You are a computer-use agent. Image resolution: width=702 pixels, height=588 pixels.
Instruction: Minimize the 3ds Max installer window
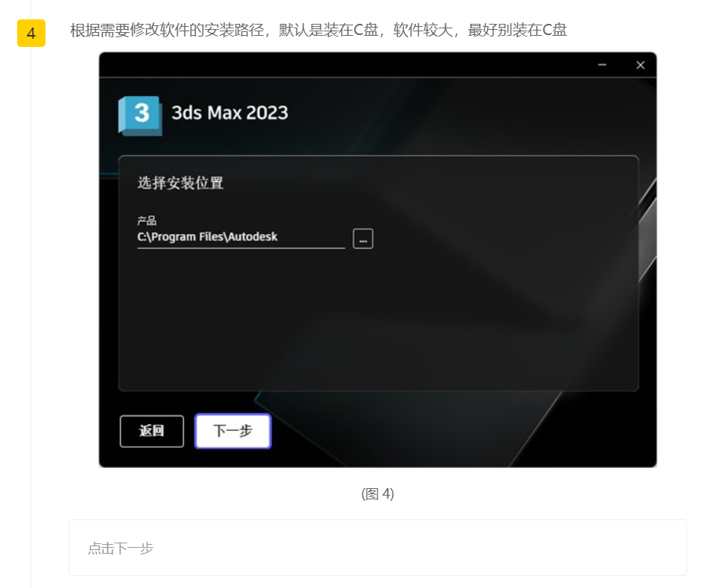[x=602, y=66]
